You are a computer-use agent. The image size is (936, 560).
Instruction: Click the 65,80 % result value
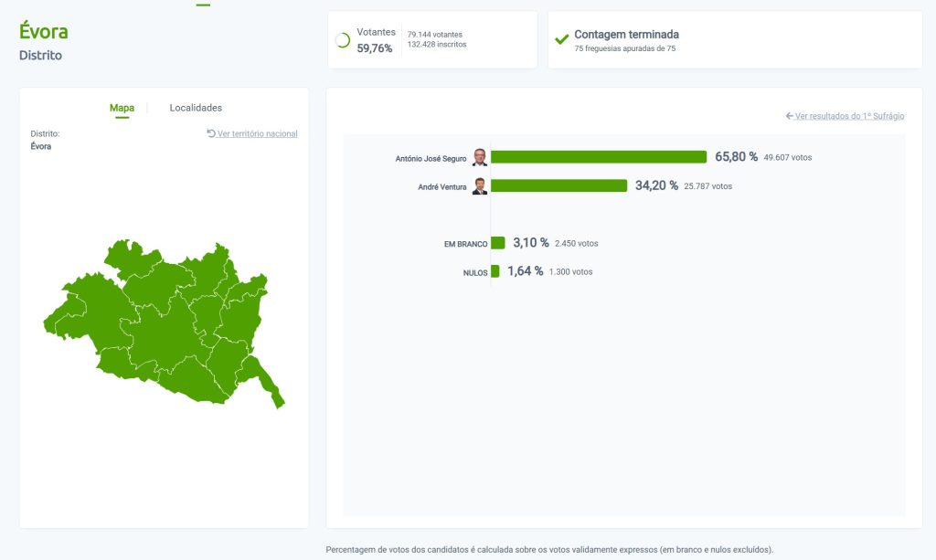tap(736, 157)
